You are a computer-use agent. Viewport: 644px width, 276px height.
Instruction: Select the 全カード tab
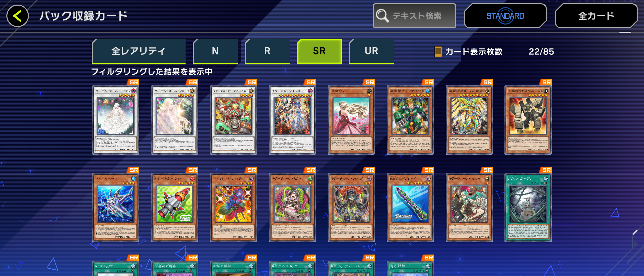click(x=596, y=16)
